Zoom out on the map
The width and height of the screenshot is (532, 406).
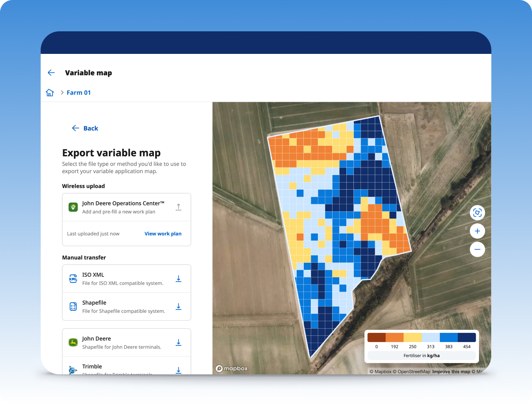[477, 249]
